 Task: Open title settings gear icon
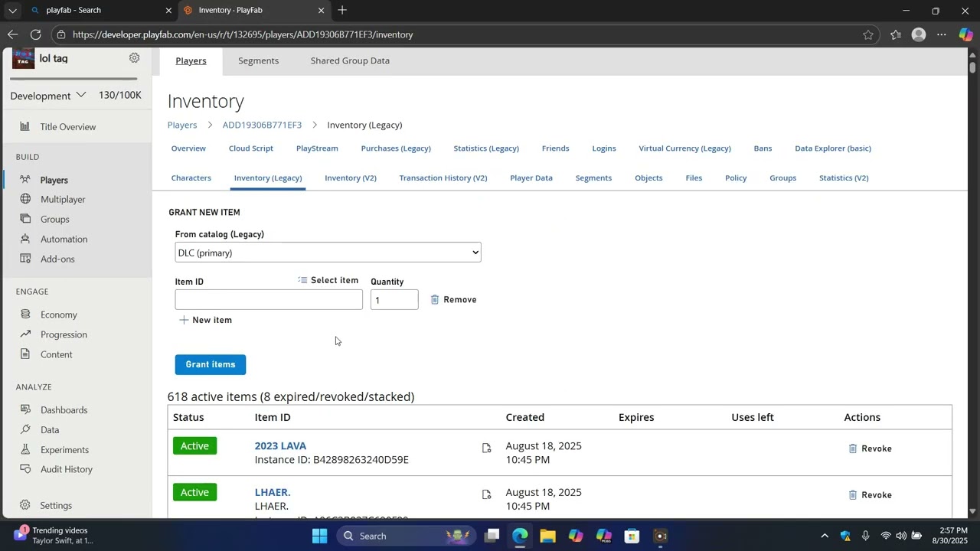[134, 58]
